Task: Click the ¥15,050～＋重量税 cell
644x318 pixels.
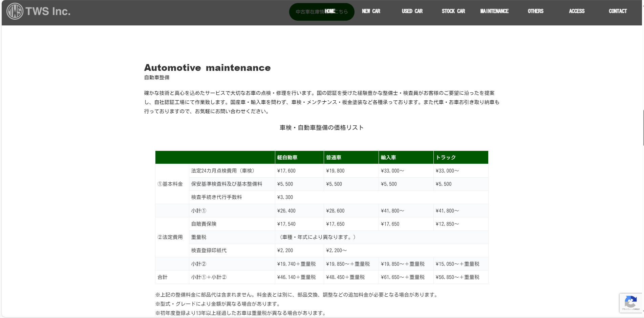Action: click(x=461, y=264)
